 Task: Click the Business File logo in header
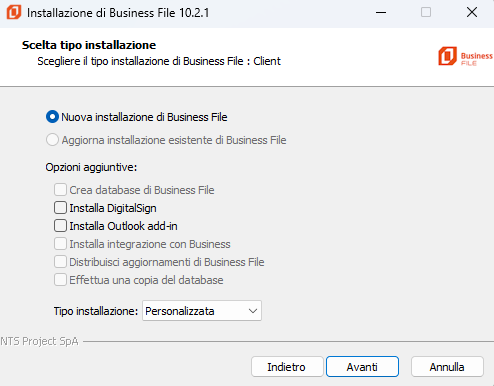(465, 56)
